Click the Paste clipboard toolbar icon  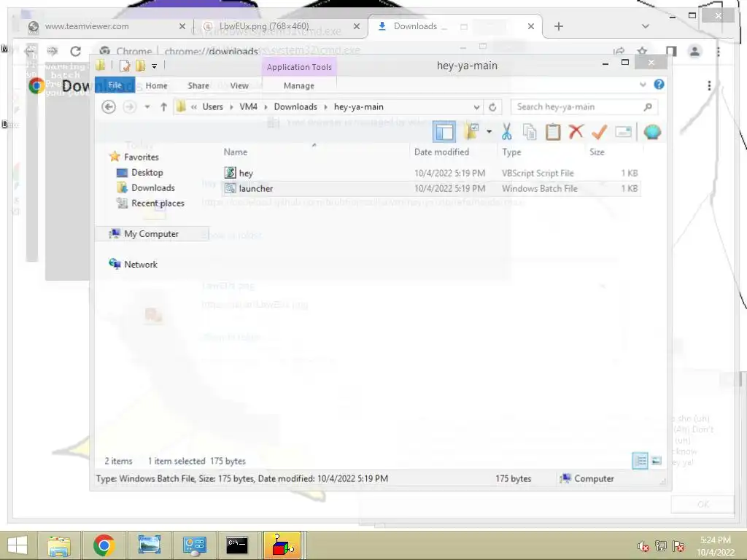553,132
